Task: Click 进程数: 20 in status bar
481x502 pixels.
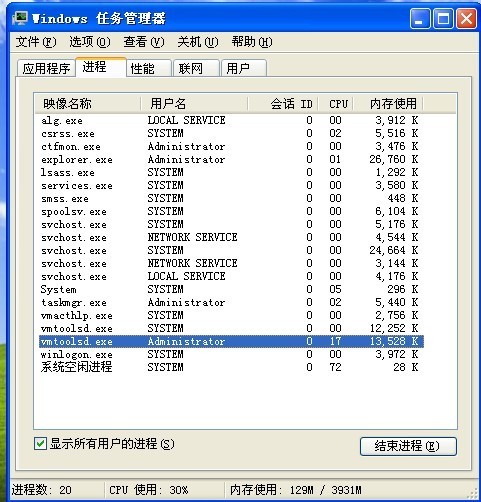Action: pos(42,490)
